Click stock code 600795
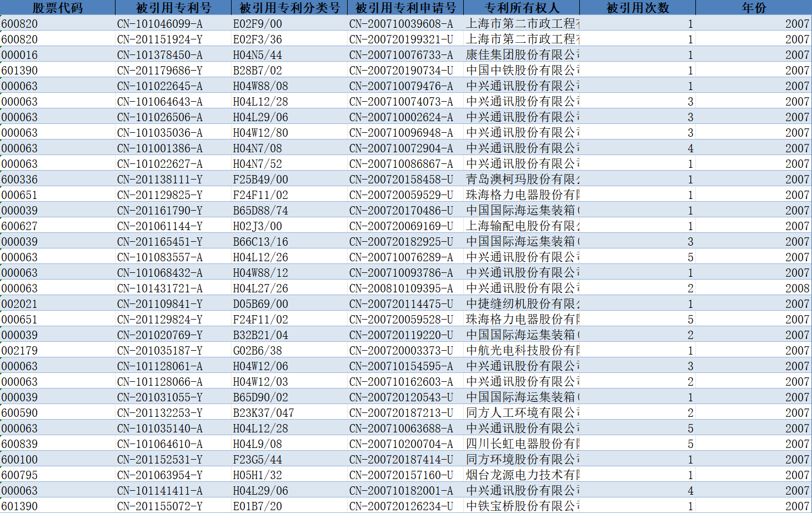This screenshot has width=812, height=513. [58, 475]
